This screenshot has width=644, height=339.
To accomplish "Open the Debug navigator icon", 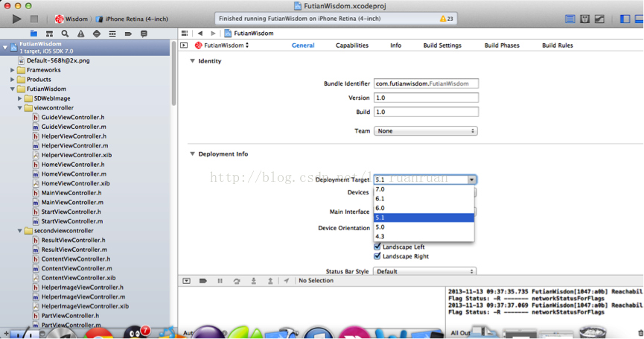I will (x=112, y=34).
